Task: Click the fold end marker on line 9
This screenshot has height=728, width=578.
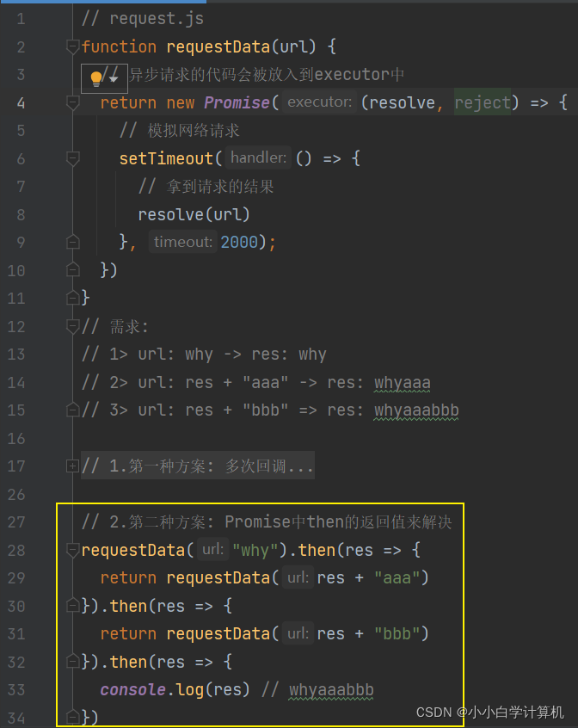Action: tap(73, 242)
